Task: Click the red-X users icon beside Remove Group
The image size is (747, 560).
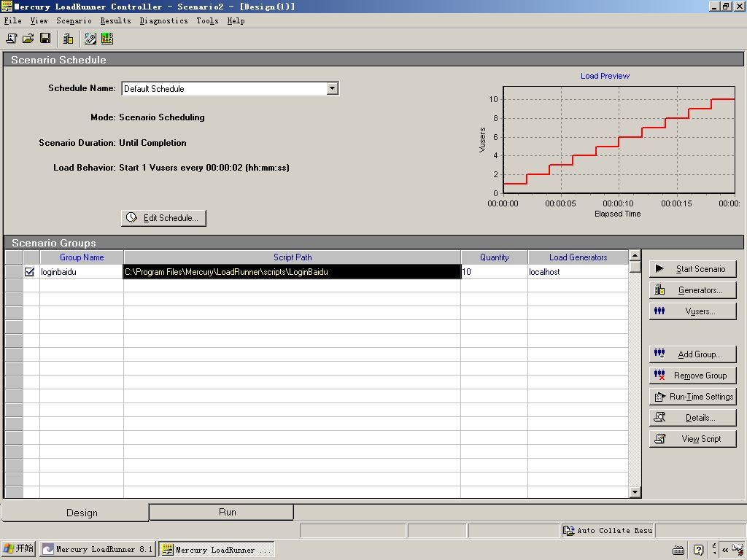Action: click(659, 375)
